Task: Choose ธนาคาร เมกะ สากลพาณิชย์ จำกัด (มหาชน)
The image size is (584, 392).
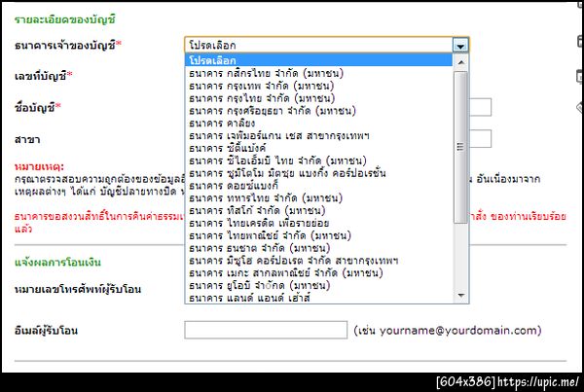Action: 319,273
